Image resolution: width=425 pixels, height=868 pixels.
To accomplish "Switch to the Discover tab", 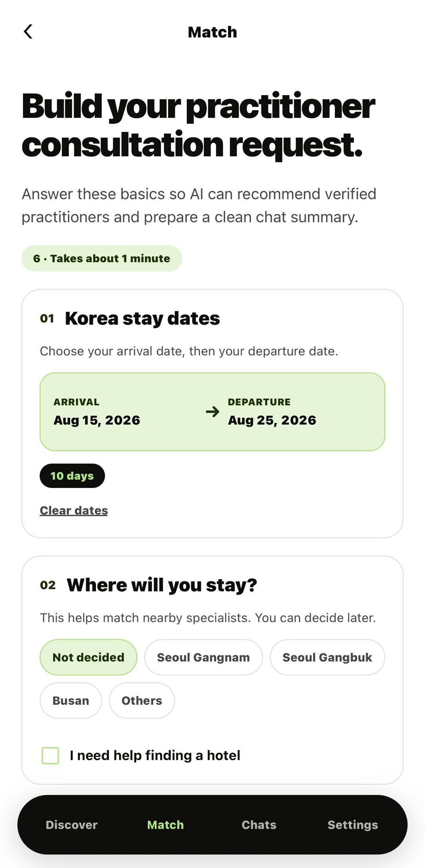I will (72, 824).
